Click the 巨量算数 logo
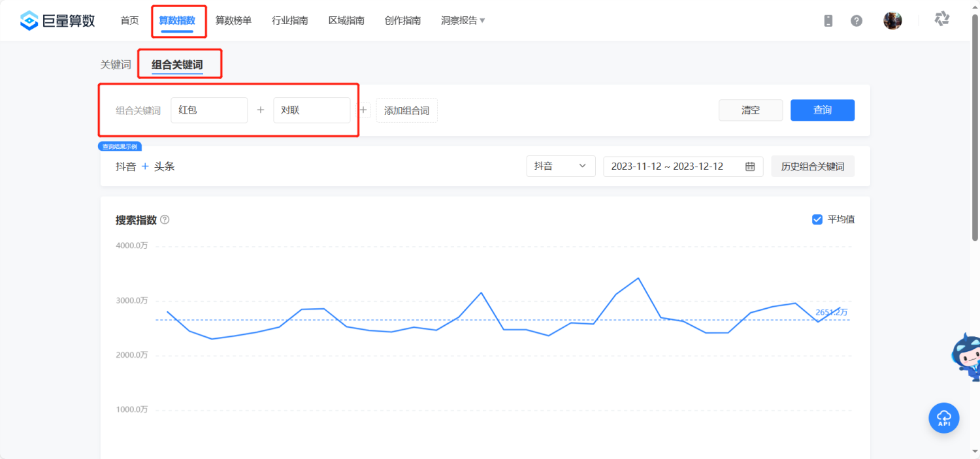 click(57, 20)
